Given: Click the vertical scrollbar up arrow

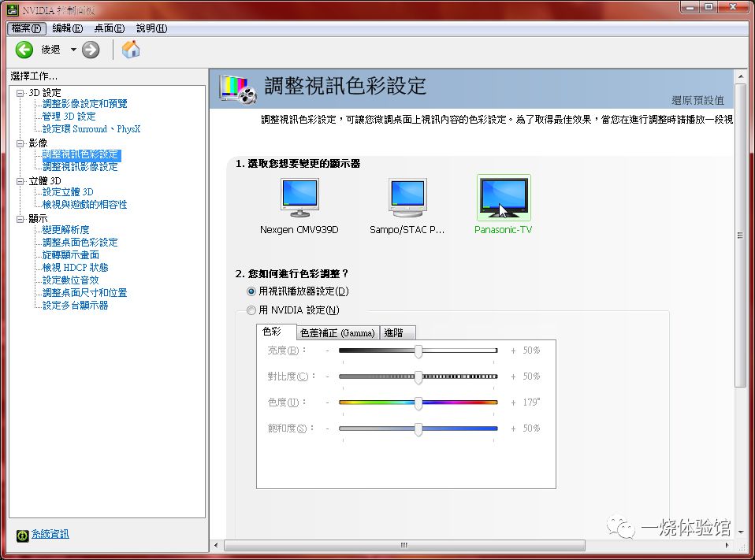Looking at the screenshot, I should [741, 76].
